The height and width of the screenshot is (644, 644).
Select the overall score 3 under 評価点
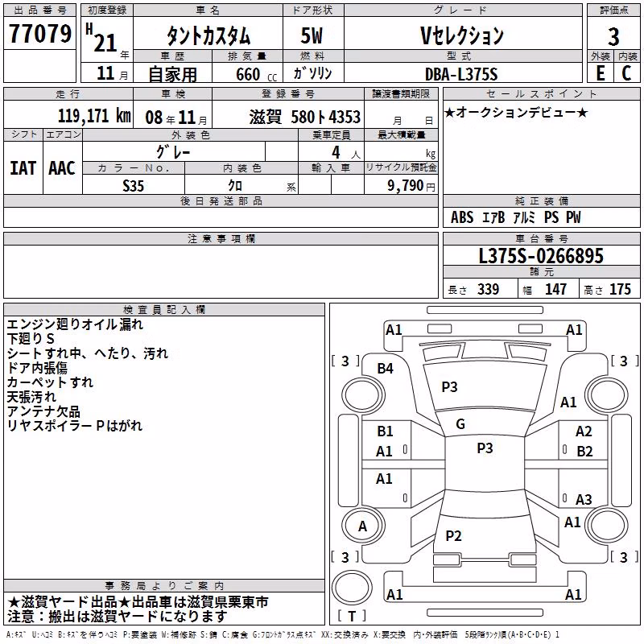[x=613, y=36]
